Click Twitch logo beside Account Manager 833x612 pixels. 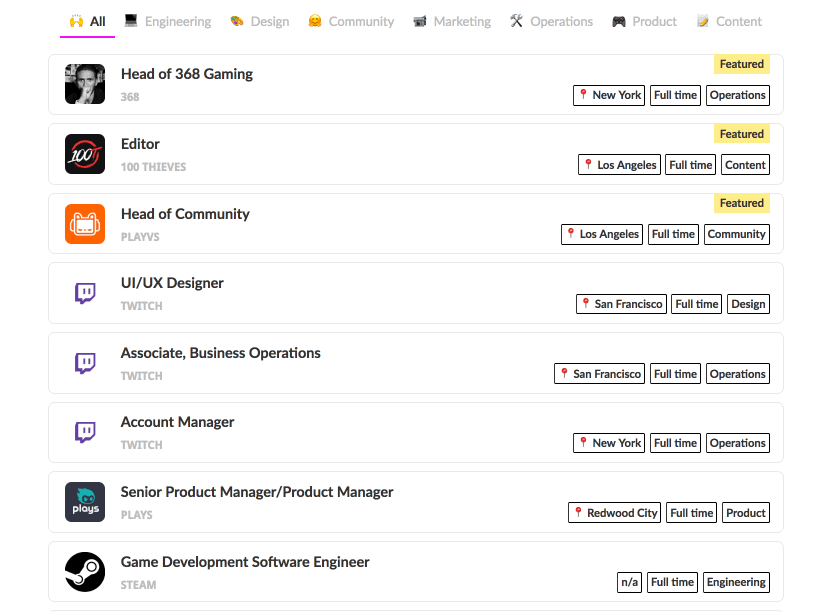coord(85,432)
